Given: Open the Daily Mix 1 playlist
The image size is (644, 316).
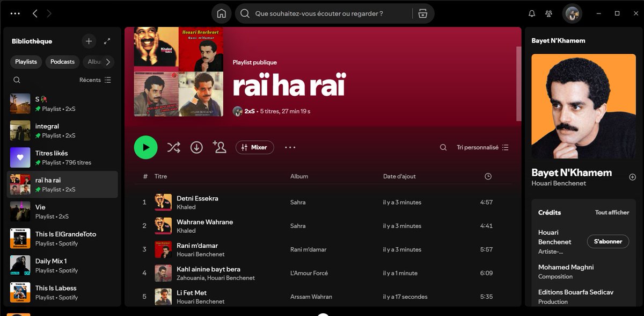Looking at the screenshot, I should pyautogui.click(x=62, y=265).
